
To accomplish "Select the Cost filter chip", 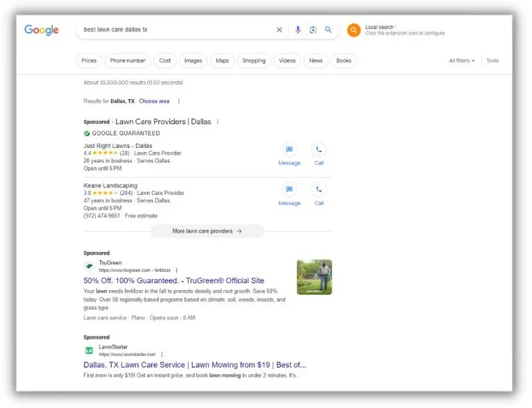I will (x=165, y=61).
